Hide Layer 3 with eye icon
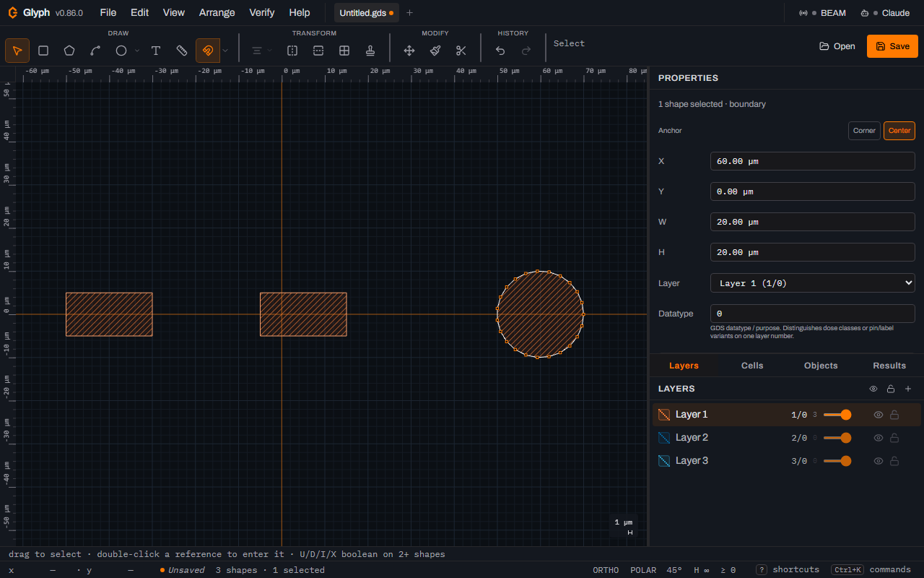This screenshot has height=578, width=924. pyautogui.click(x=879, y=461)
